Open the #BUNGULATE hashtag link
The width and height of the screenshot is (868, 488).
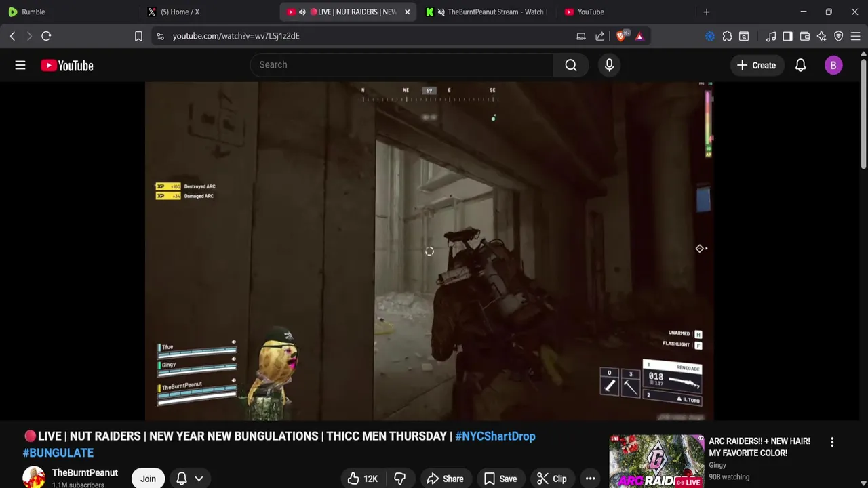[58, 453]
